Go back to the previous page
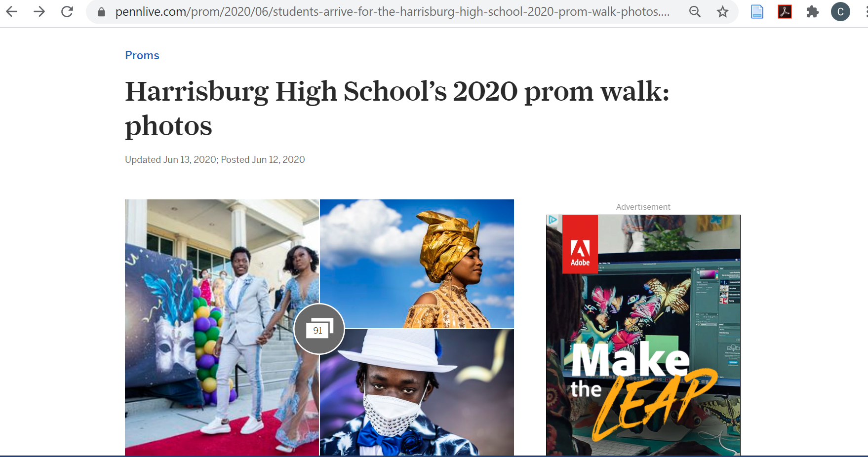This screenshot has width=868, height=457. tap(12, 11)
